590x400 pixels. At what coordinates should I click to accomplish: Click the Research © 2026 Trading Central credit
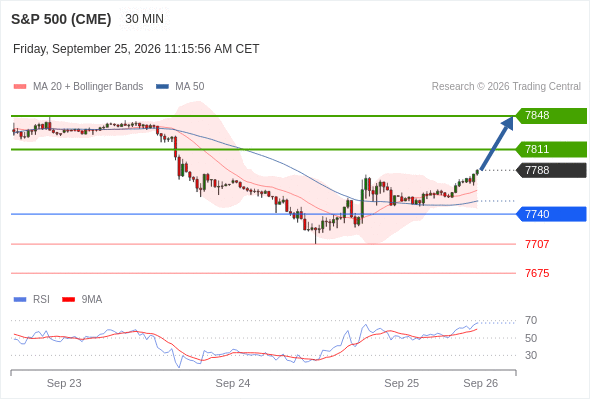[506, 87]
